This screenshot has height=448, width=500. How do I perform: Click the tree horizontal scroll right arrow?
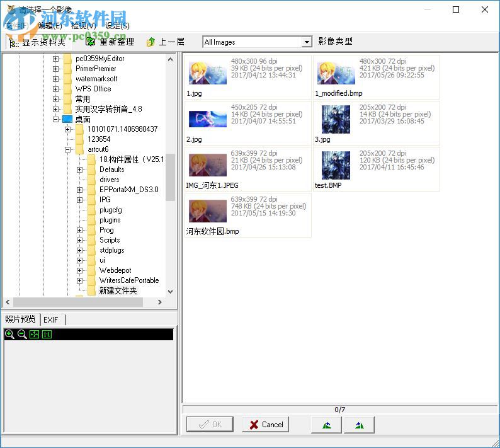click(160, 302)
